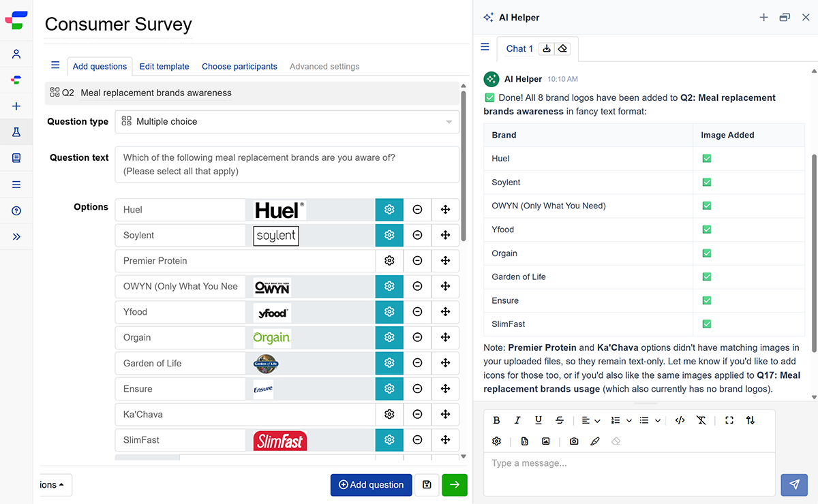Viewport: 818px width, 504px height.
Task: Remove the Ensure option
Action: [417, 389]
